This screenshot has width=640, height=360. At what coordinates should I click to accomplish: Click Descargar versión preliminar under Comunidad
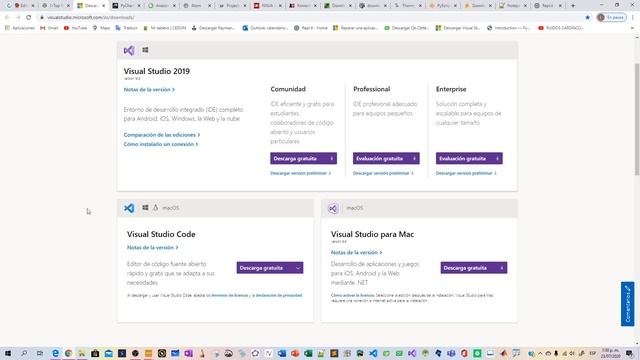(x=300, y=173)
